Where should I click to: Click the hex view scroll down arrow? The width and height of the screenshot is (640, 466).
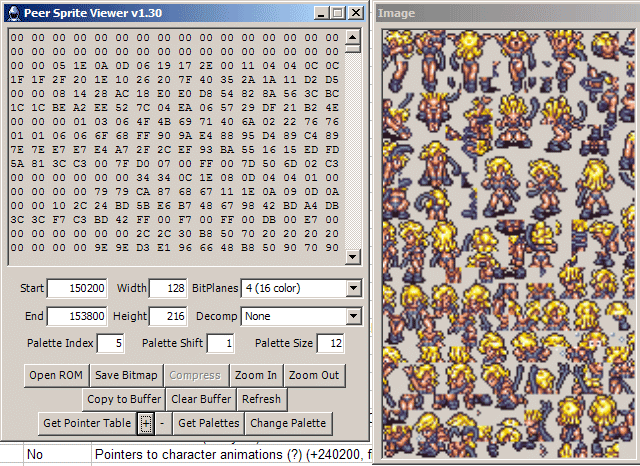click(353, 257)
